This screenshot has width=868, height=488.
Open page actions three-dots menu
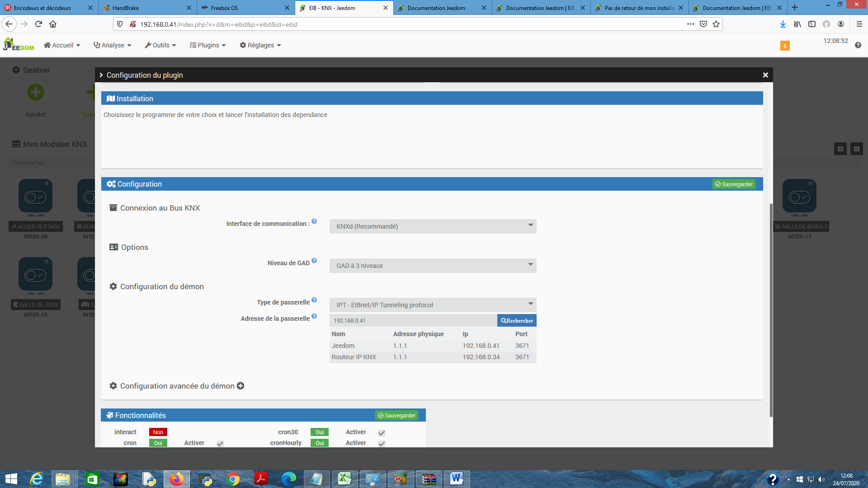pyautogui.click(x=691, y=24)
